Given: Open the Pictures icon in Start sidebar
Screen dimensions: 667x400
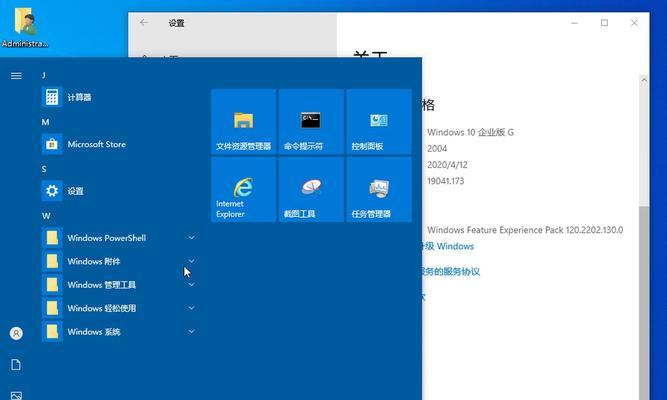Looking at the screenshot, I should (x=16, y=396).
